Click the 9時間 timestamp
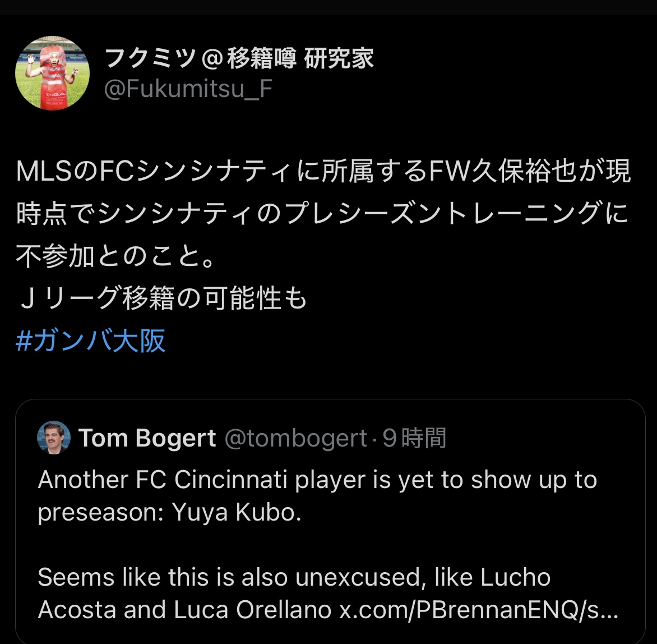The width and height of the screenshot is (657, 644). (x=414, y=438)
